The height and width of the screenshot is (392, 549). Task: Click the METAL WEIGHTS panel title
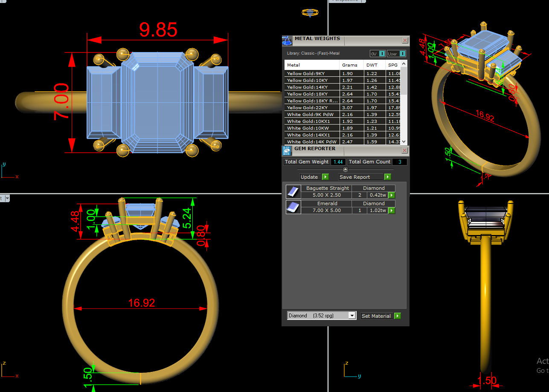[317, 38]
